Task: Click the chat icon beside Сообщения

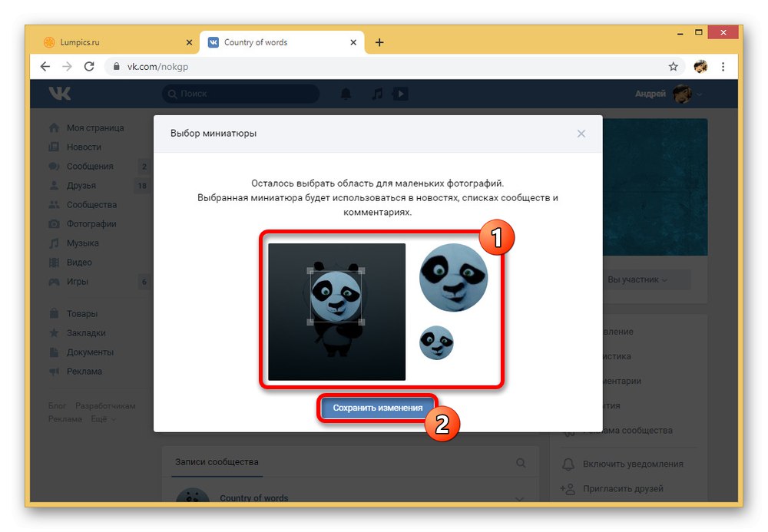Action: pos(54,167)
